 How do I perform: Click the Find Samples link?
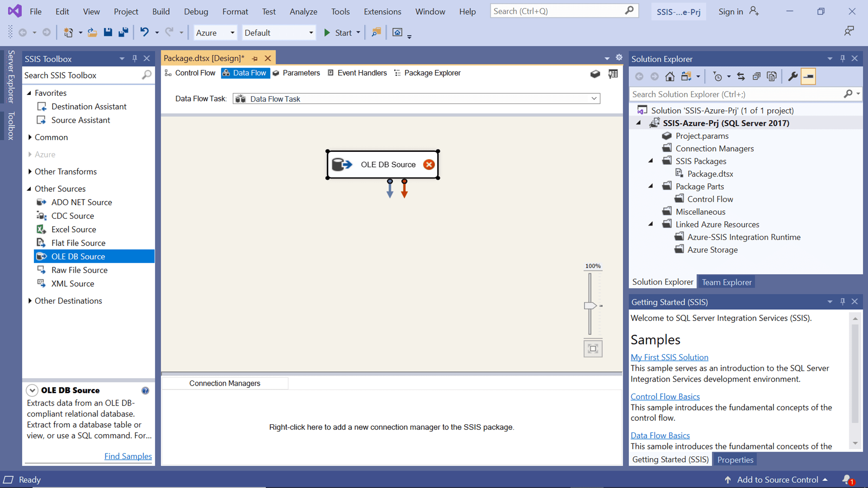click(128, 456)
